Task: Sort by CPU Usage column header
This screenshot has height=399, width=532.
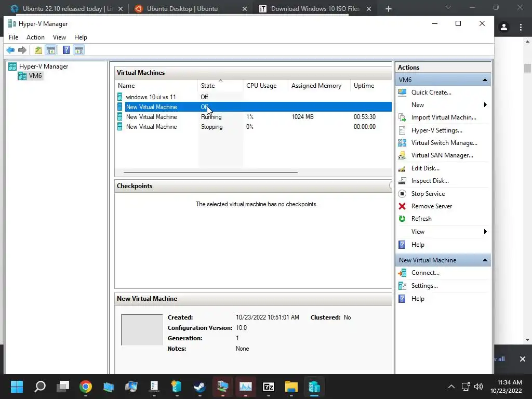Action: [x=265, y=86]
